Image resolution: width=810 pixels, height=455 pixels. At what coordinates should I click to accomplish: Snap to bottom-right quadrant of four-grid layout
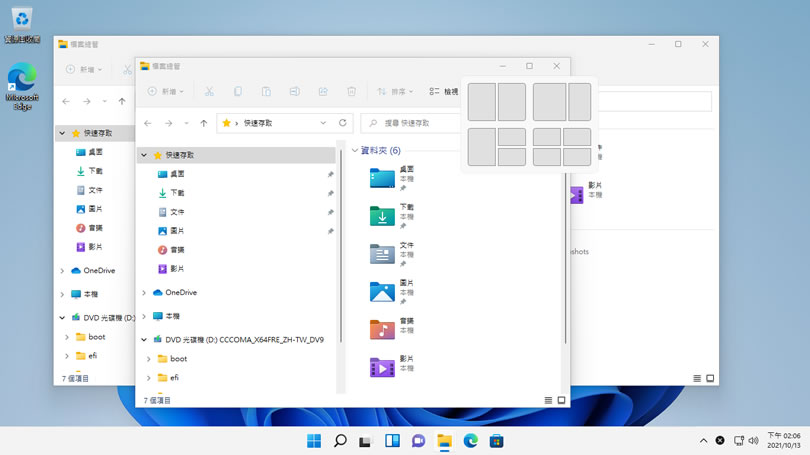coord(577,157)
